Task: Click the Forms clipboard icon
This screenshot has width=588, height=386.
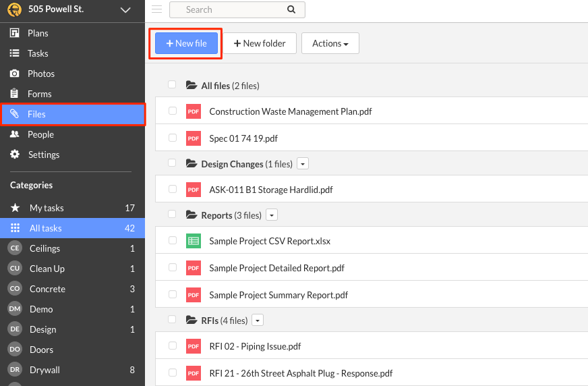Action: 14,93
